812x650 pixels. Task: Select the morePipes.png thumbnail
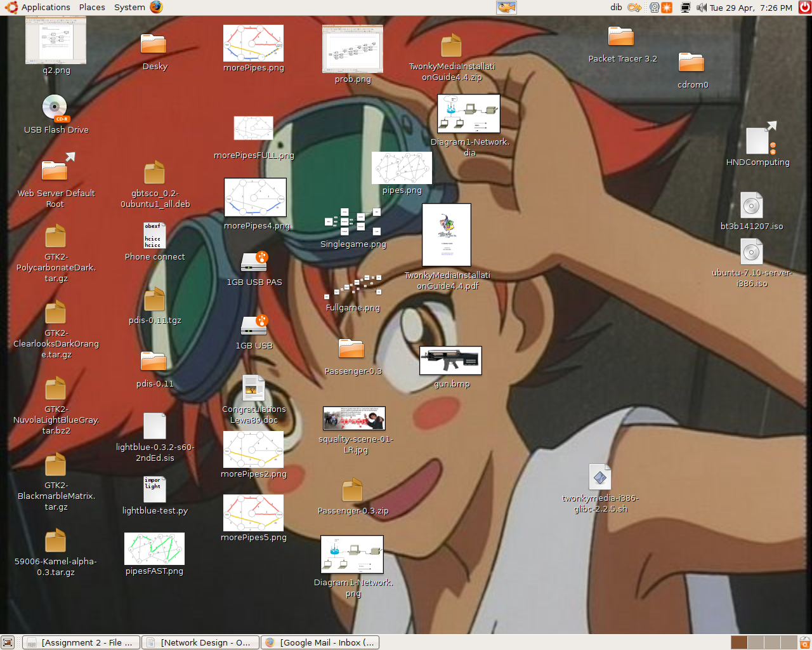click(253, 43)
